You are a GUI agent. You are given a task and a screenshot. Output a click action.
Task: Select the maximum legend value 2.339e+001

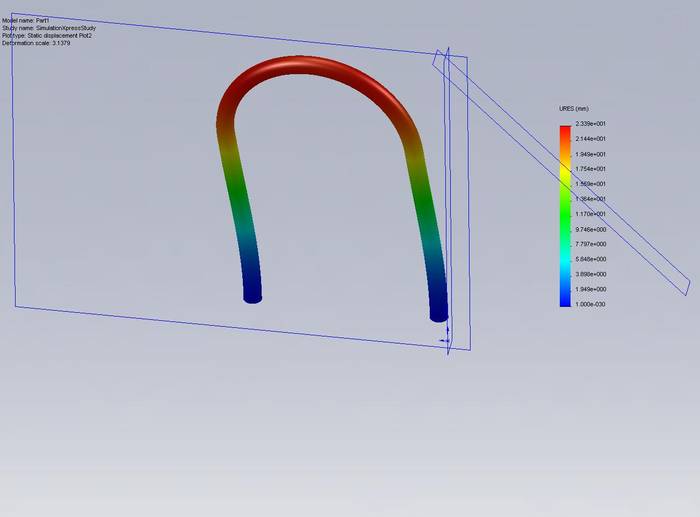click(591, 124)
